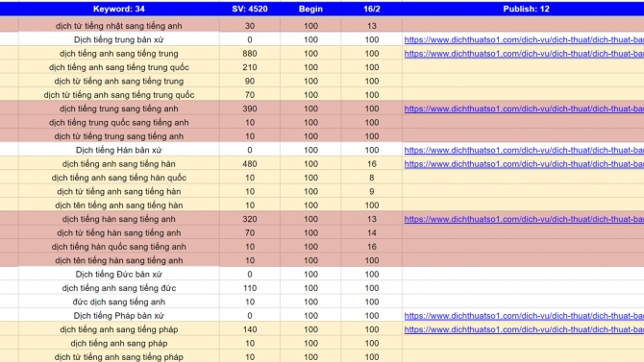The height and width of the screenshot is (362, 644).
Task: Select cell 'dịch từ tiếng trung sang tiếng anh'
Action: 118,136
